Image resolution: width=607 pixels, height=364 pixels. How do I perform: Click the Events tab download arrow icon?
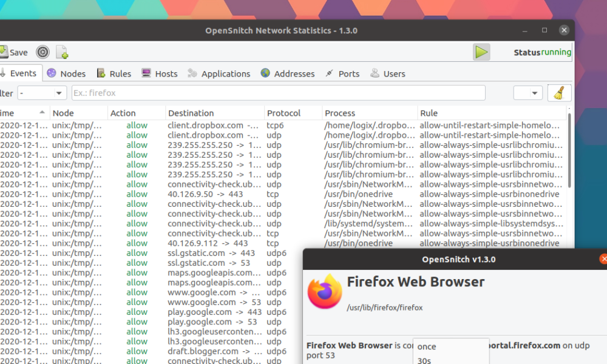2,73
